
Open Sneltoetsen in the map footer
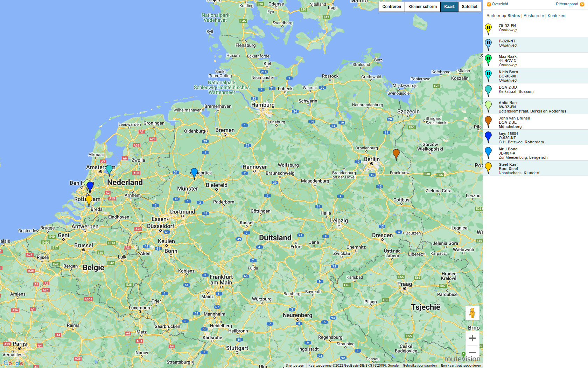(295, 366)
